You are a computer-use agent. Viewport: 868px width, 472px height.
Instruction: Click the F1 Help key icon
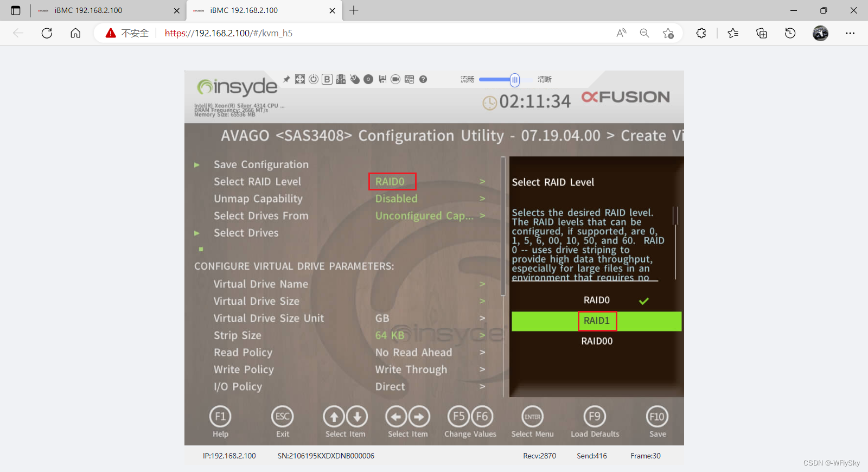tap(220, 417)
